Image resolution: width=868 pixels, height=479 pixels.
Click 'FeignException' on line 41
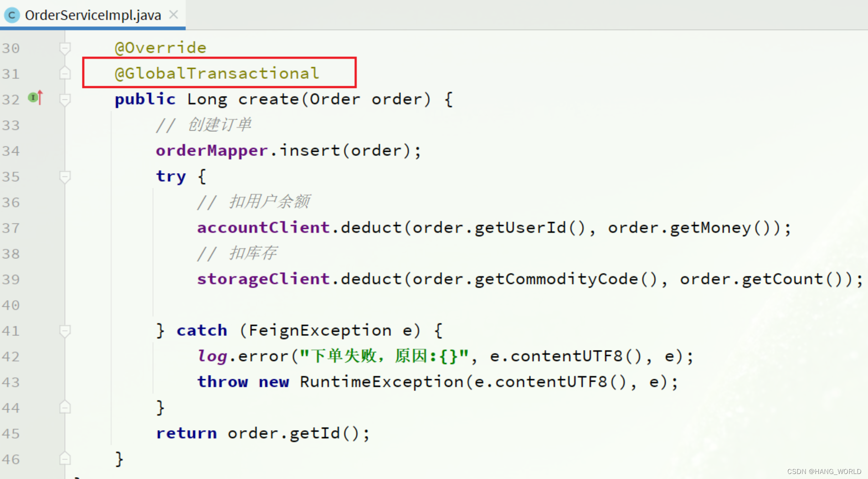pos(320,330)
